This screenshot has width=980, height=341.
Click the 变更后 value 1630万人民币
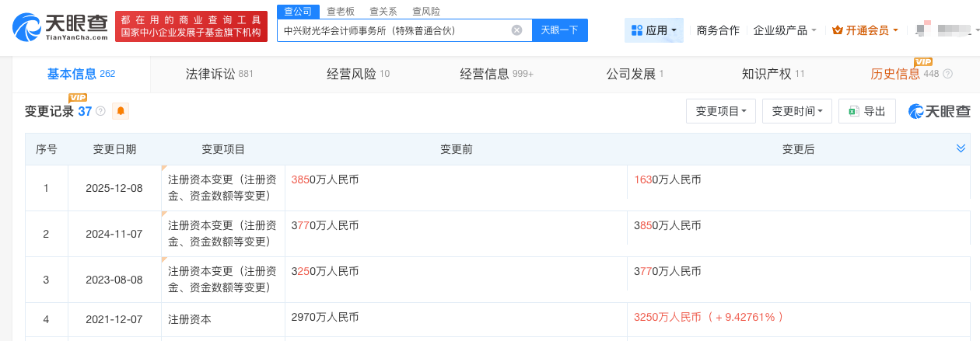(x=667, y=179)
